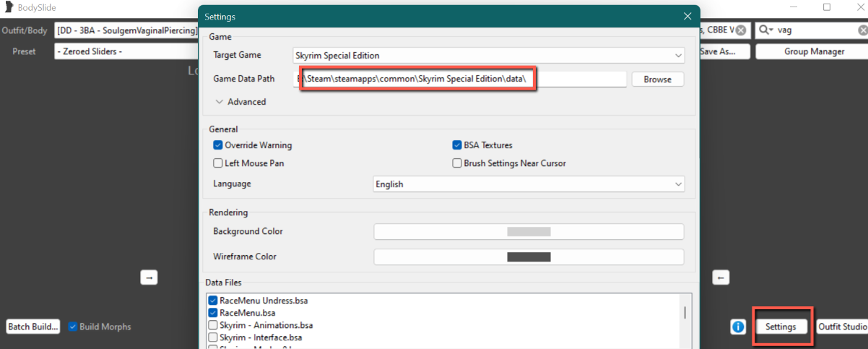Open the Target Game dropdown
Screen dimensions: 868x349
(489, 55)
